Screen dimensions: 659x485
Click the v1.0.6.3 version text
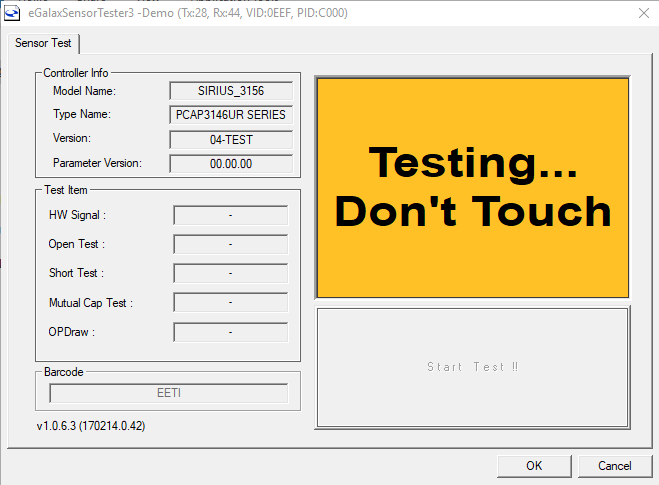tap(91, 426)
